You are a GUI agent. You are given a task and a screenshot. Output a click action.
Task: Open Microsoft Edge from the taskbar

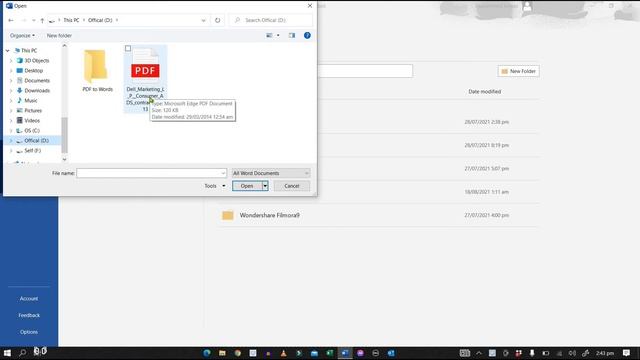(x=207, y=353)
